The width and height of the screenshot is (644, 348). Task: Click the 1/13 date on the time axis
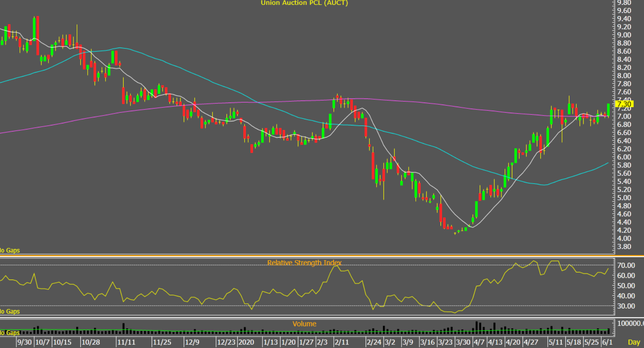click(271, 342)
